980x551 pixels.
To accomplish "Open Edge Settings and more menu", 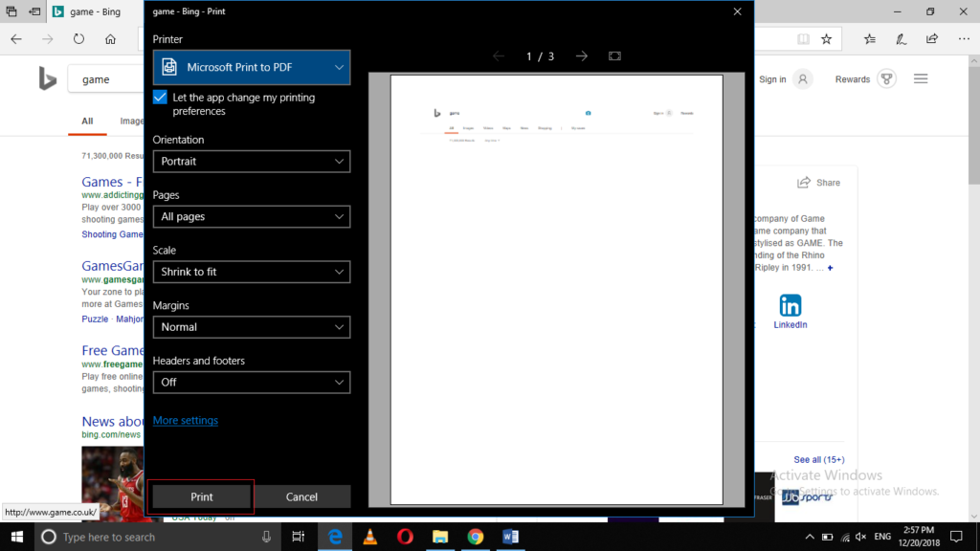I will 964,38.
